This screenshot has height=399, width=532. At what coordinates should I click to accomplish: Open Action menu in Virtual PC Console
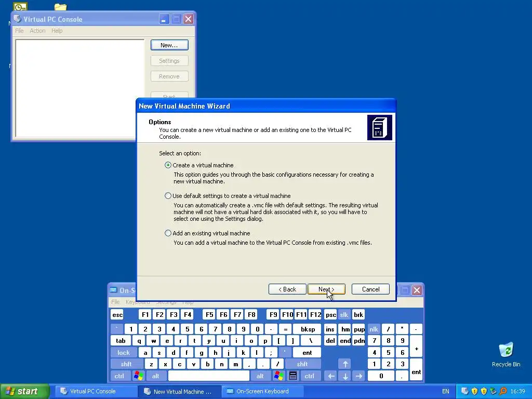37,31
